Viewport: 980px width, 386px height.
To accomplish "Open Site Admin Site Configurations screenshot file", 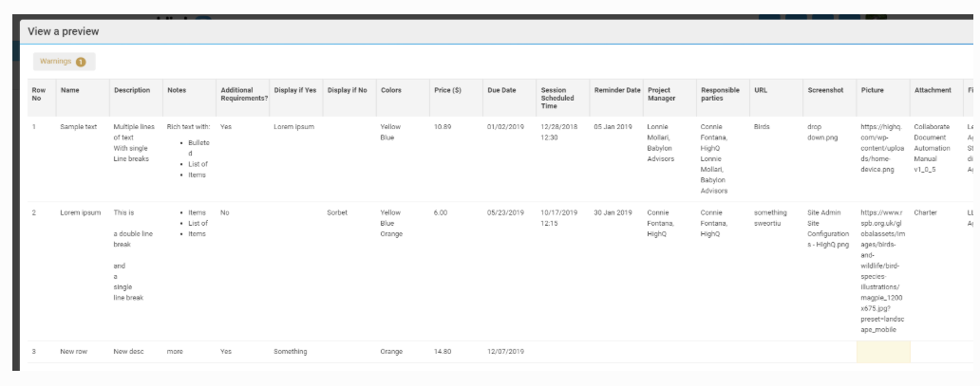I will 828,228.
